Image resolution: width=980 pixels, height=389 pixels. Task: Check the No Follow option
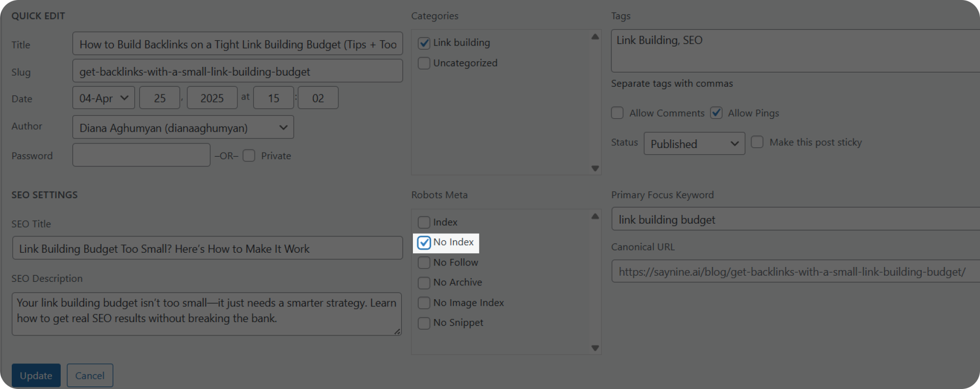pos(424,263)
